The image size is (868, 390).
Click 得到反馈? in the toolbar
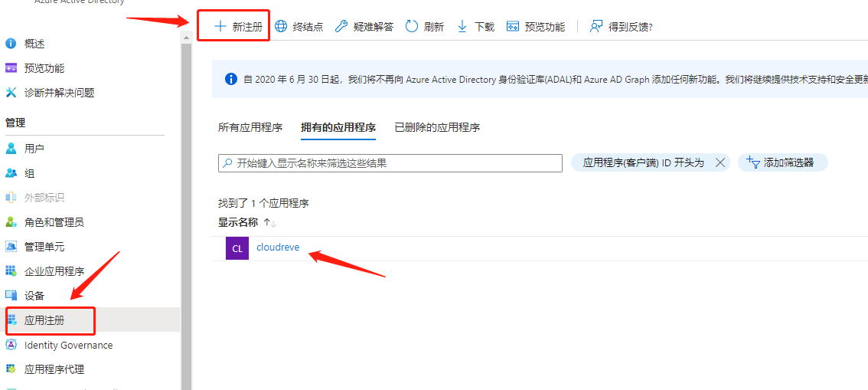(x=630, y=27)
